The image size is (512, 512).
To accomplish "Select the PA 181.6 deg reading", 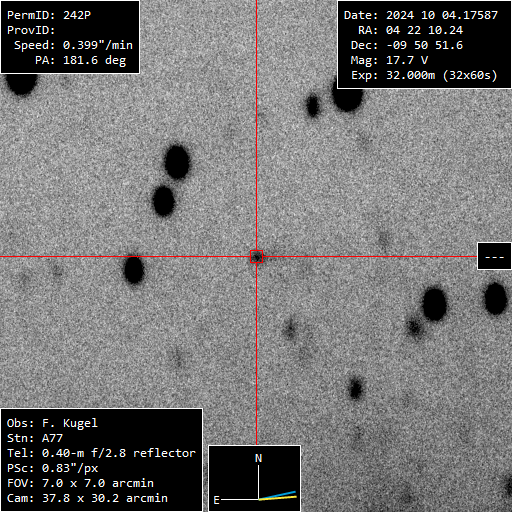I will coord(81,60).
